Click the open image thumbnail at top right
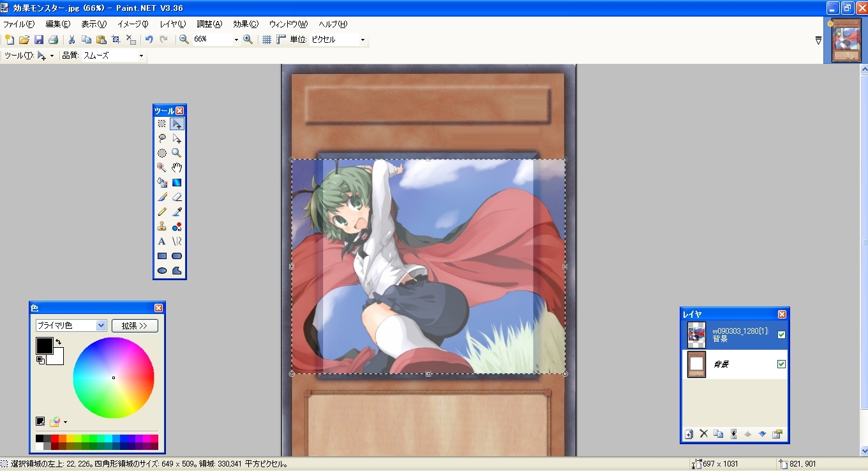Viewport: 868px width, 471px height. (x=846, y=40)
